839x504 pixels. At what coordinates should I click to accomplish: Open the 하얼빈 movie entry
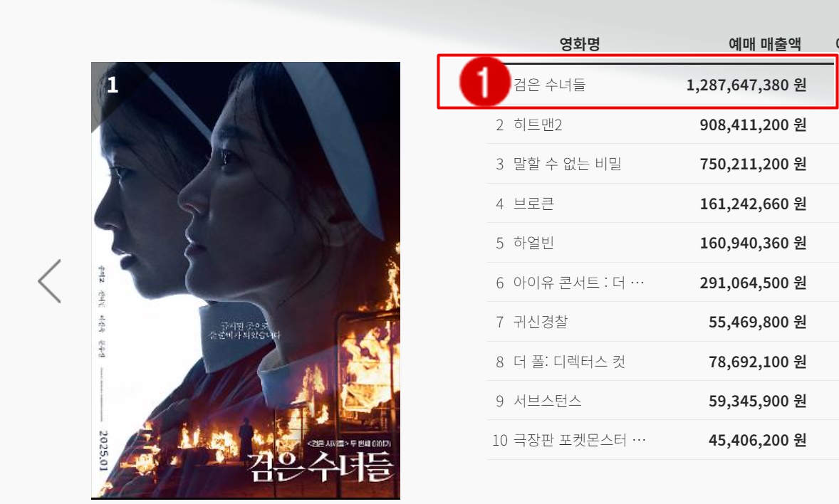click(x=533, y=243)
